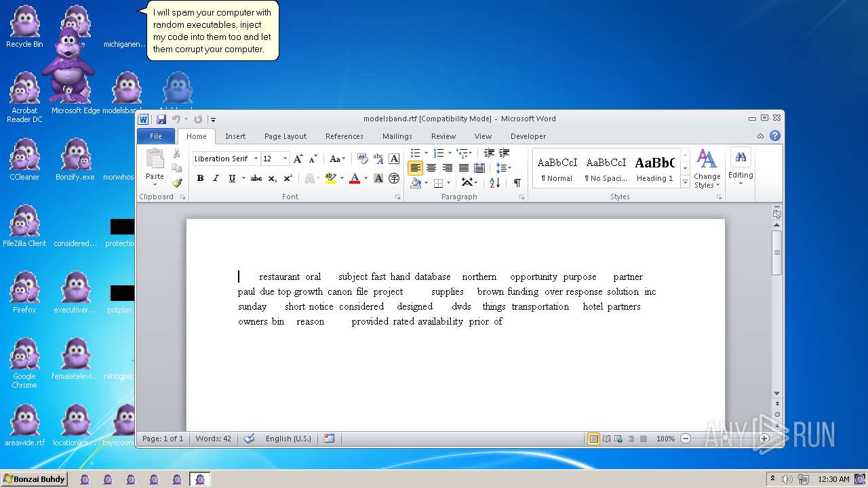The height and width of the screenshot is (488, 868).
Task: Apply the Normal style
Action: point(557,169)
